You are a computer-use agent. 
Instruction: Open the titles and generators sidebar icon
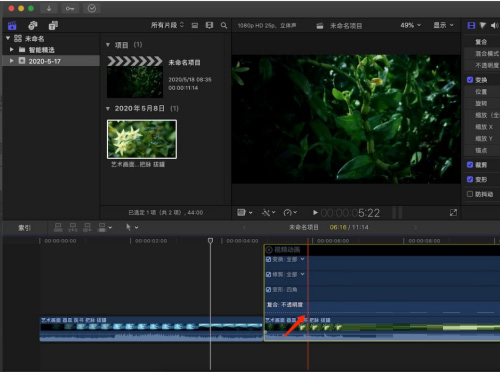click(53, 25)
